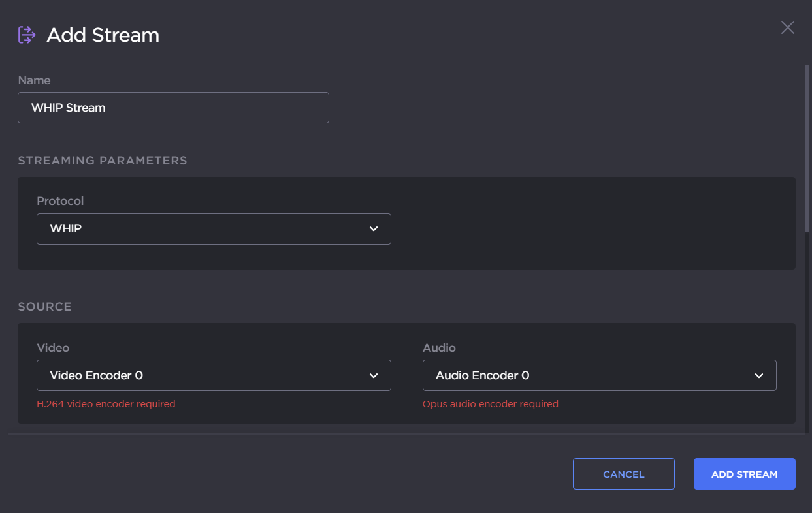Click the Video label in Source section

[x=53, y=348]
